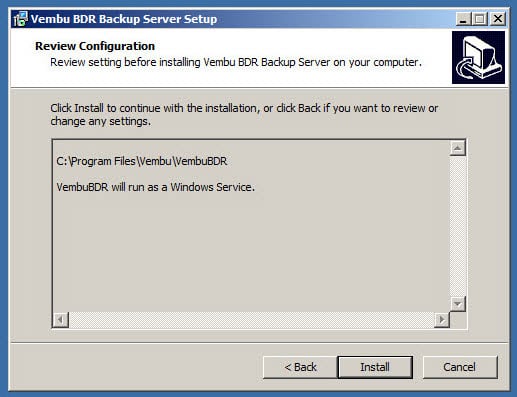Click the Review Configuration heading
Image resolution: width=517 pixels, height=397 pixels.
click(95, 46)
